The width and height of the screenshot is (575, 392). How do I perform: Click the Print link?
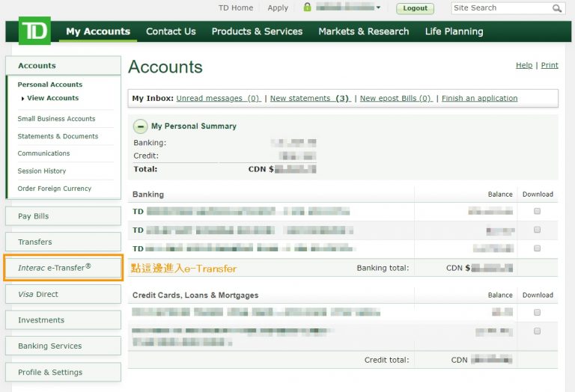coord(550,65)
